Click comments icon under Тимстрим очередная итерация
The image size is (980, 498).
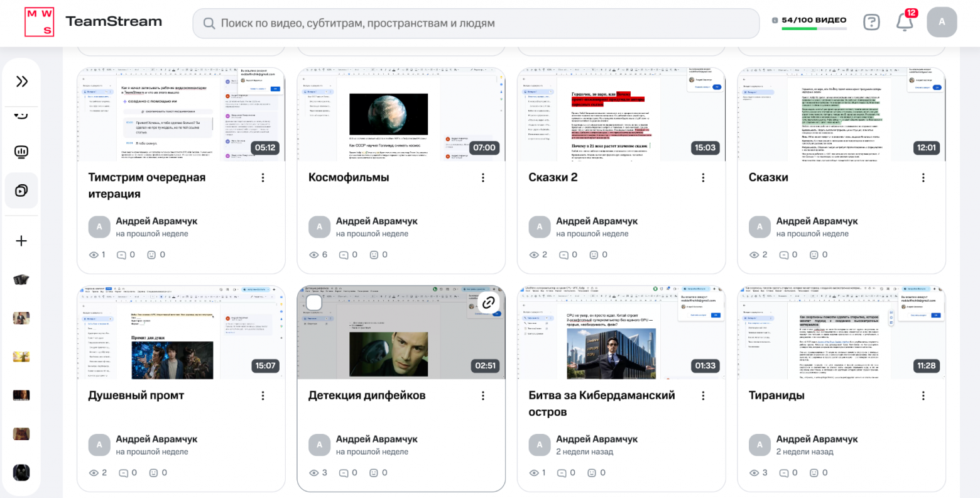click(124, 255)
